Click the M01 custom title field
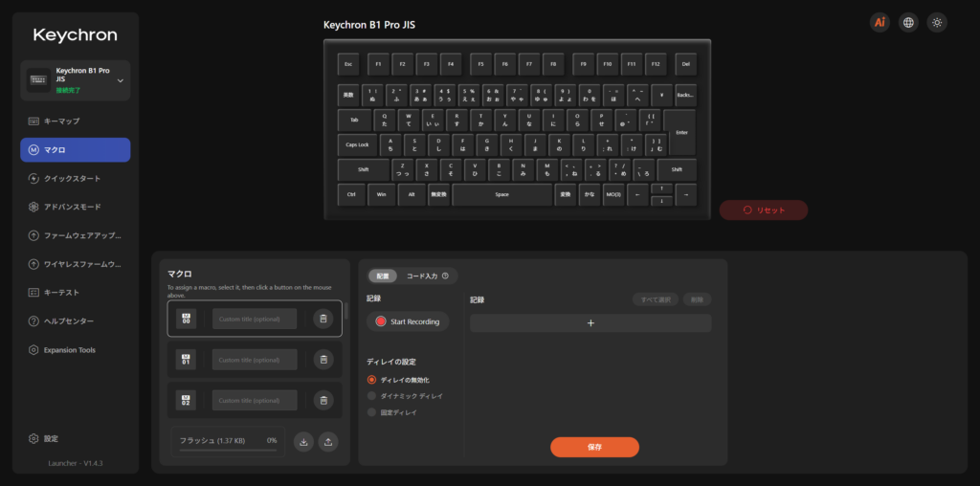The width and height of the screenshot is (980, 486). 255,359
